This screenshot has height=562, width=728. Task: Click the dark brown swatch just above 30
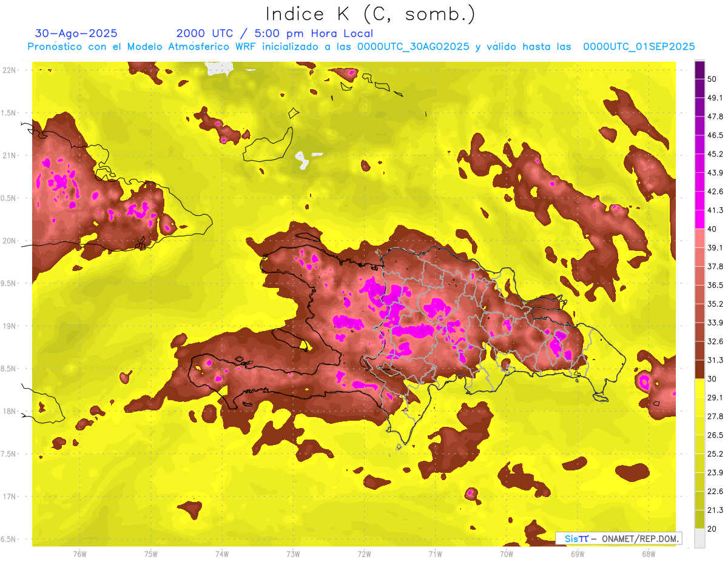[x=699, y=369]
